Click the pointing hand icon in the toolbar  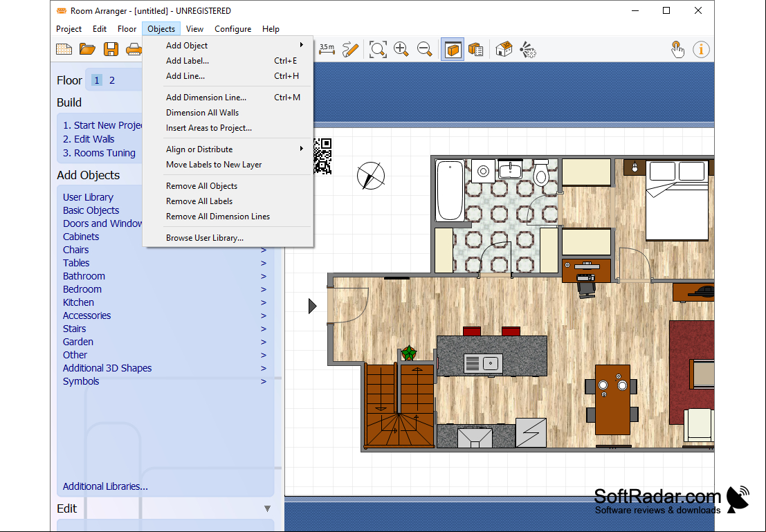[677, 49]
